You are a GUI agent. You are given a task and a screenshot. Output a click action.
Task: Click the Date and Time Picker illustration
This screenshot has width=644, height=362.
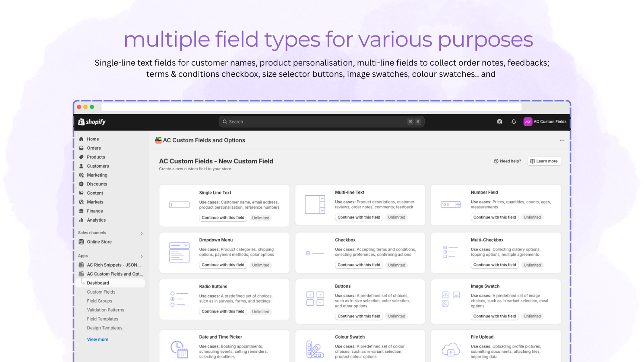(x=180, y=349)
